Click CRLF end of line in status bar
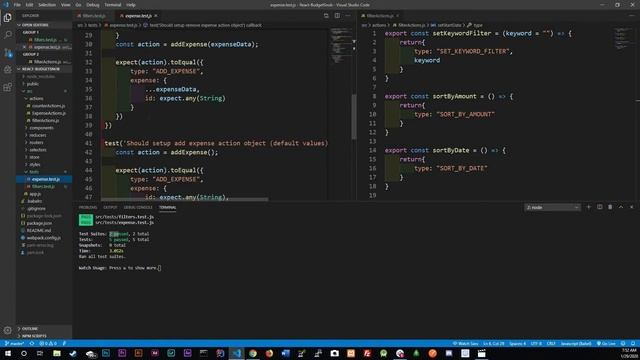Screen dimensions: 640x360 (x=551, y=344)
